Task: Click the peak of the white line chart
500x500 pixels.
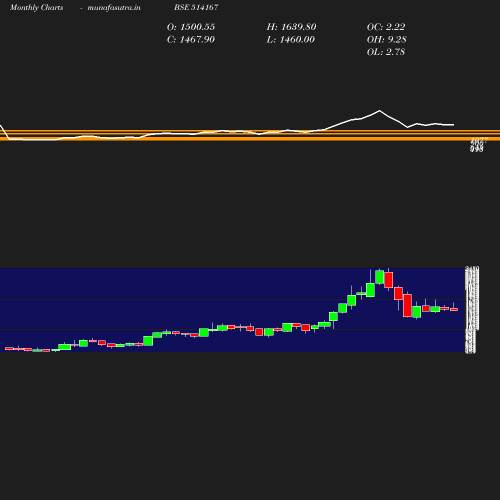Action: (379, 110)
